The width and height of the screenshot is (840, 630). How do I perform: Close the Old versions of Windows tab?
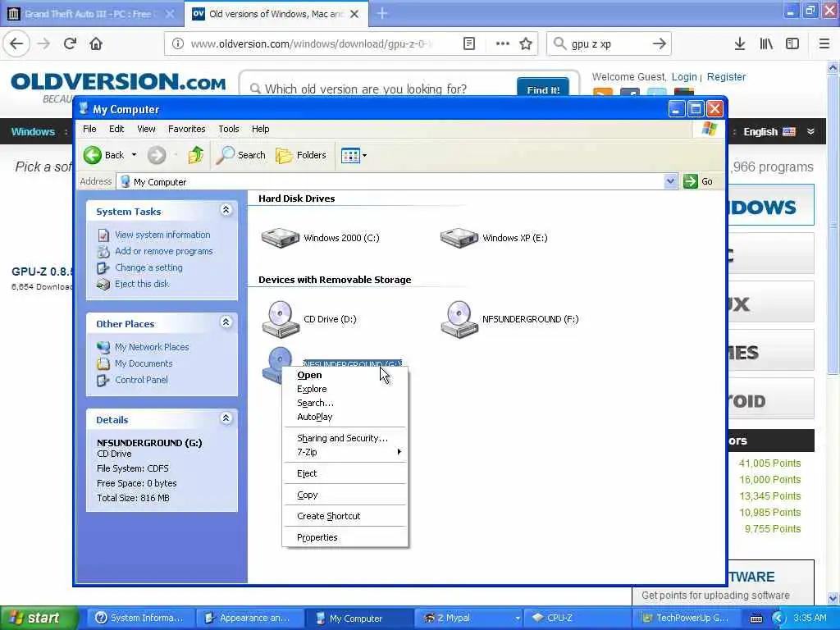coord(354,14)
